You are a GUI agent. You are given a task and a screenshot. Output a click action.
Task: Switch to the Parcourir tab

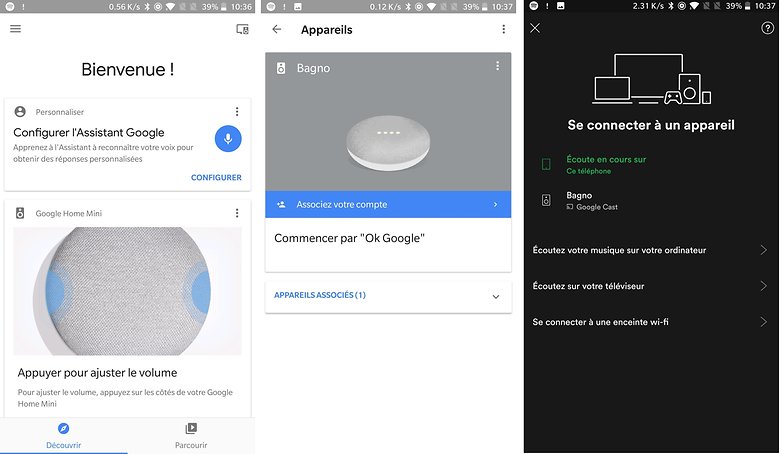point(191,435)
